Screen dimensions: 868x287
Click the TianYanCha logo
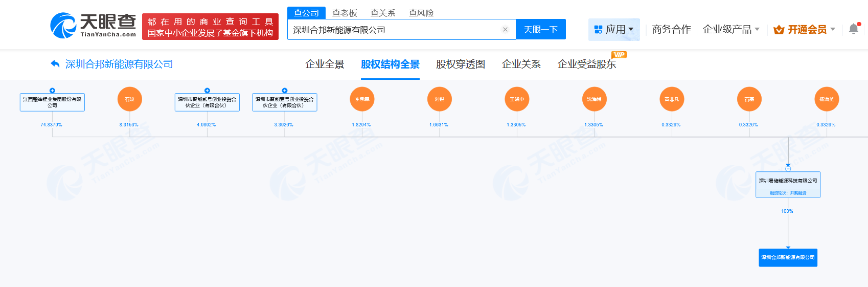(x=93, y=26)
